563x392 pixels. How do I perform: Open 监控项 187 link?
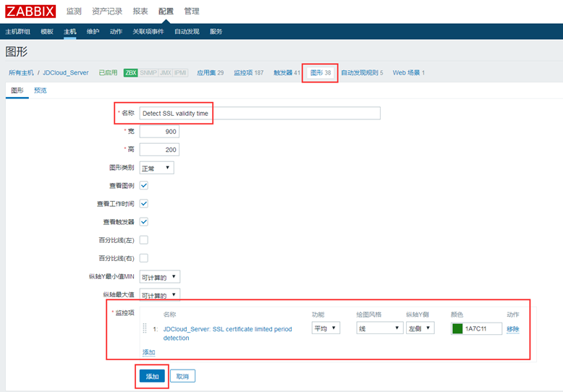(x=248, y=73)
